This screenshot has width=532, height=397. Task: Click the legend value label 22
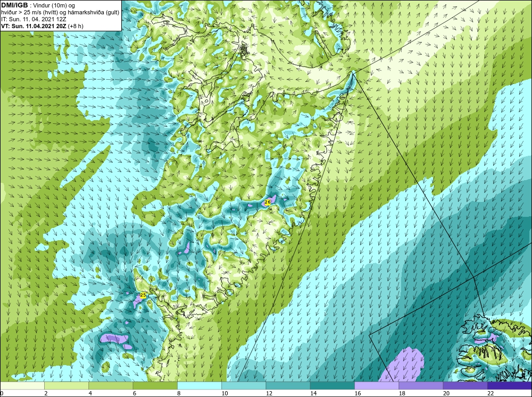pos(491,393)
